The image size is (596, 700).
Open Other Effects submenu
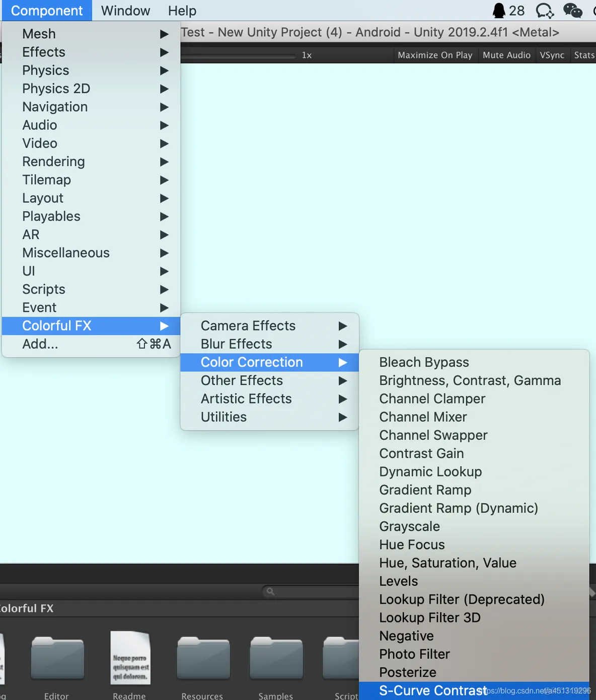click(x=269, y=380)
